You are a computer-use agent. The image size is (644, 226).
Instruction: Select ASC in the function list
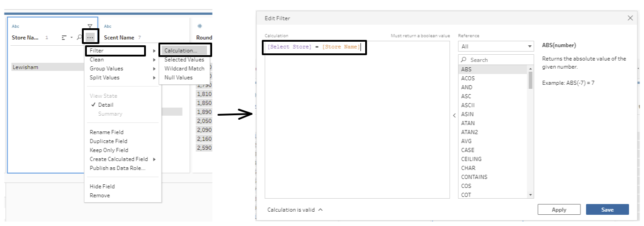[x=493, y=96]
